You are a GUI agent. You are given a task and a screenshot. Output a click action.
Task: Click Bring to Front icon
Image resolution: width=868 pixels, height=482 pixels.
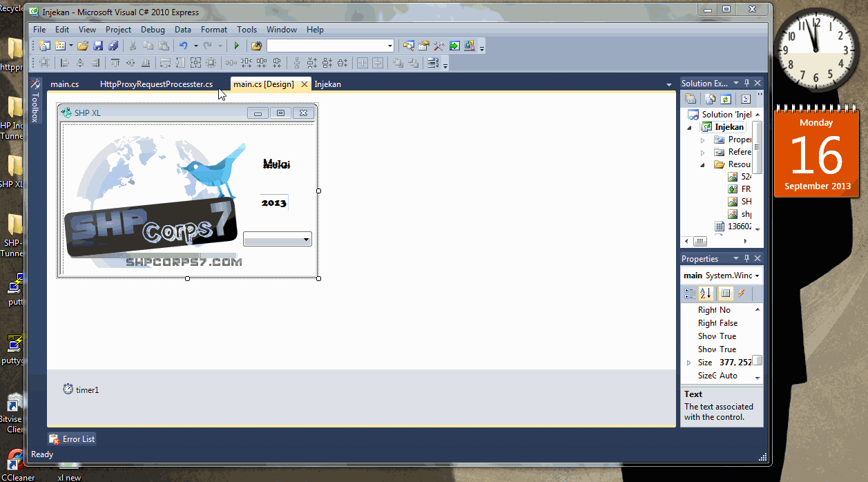[x=398, y=63]
